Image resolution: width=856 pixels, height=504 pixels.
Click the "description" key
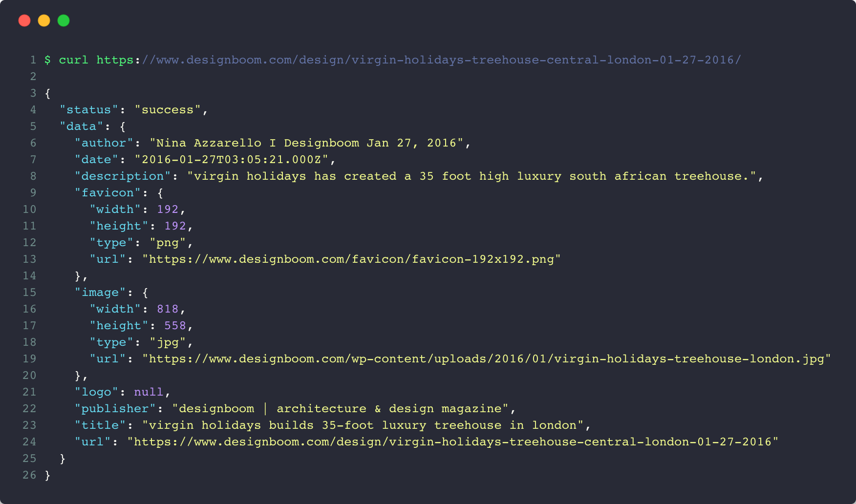(123, 176)
